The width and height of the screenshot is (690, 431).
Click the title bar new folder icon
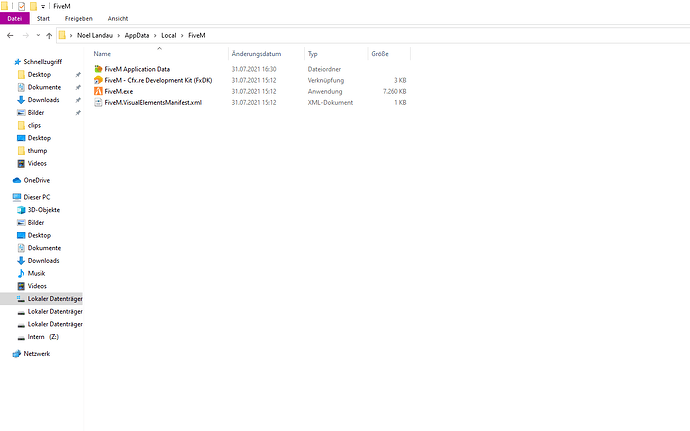(33, 6)
